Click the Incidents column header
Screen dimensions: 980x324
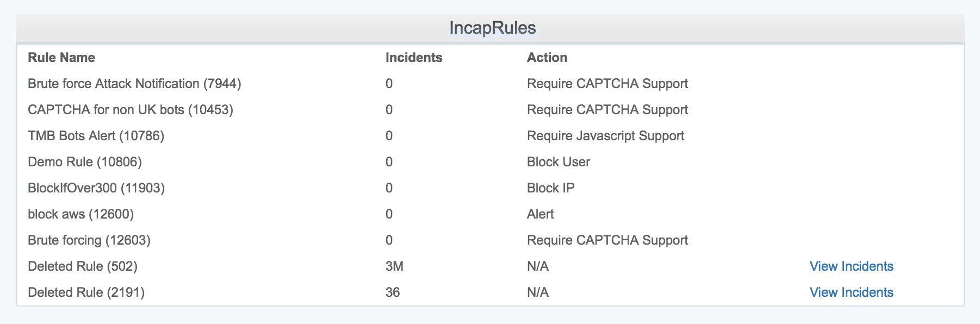(x=414, y=58)
